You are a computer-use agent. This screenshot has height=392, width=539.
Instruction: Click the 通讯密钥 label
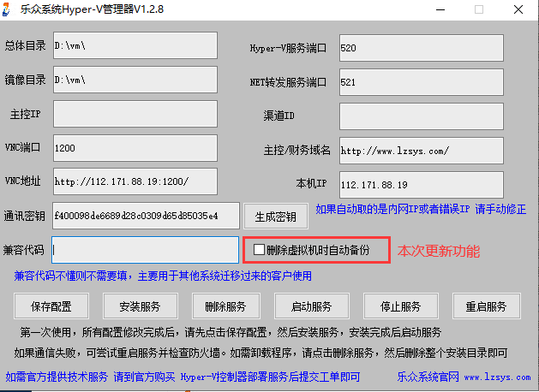24,216
